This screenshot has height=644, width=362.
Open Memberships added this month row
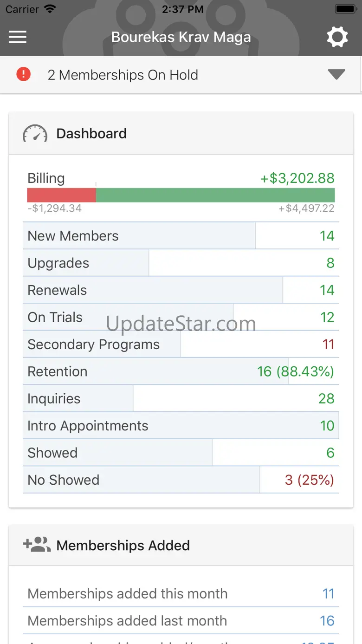[181, 593]
